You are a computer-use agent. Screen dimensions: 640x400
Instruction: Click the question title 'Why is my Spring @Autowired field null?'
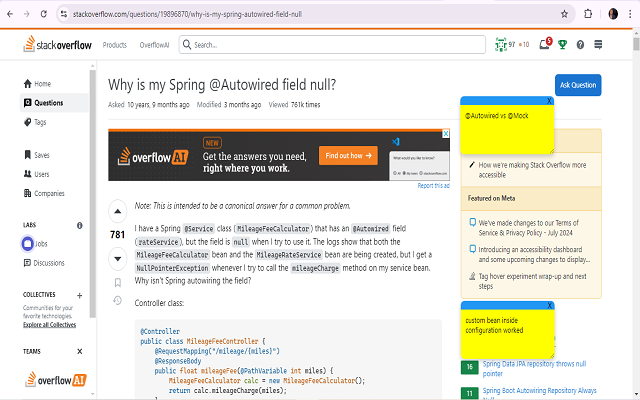222,84
